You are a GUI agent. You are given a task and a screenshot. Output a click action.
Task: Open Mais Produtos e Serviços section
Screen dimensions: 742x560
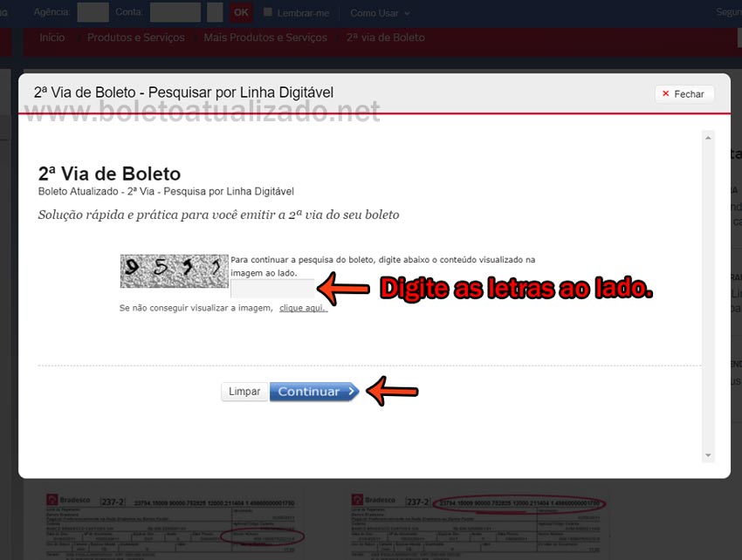(x=265, y=38)
